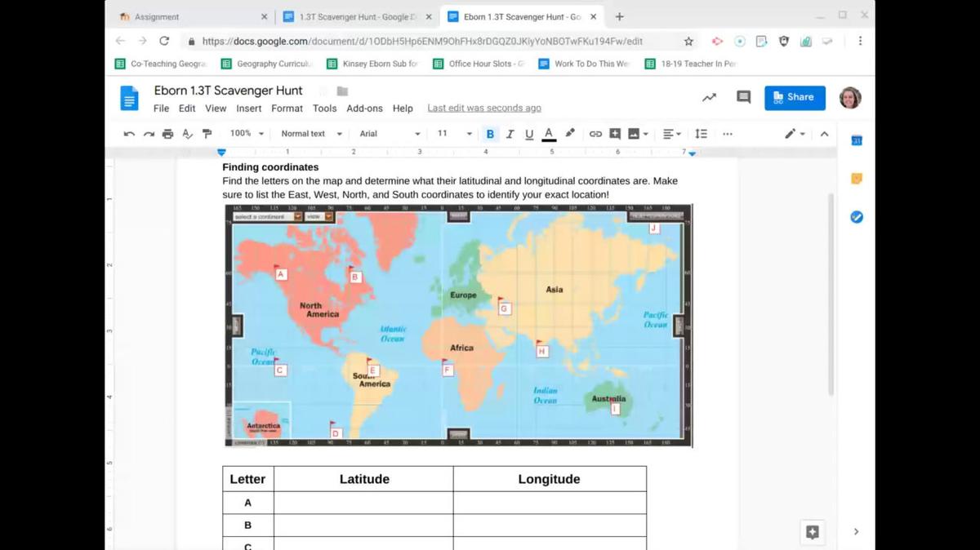The width and height of the screenshot is (980, 550).
Task: Open the Edit menu
Action: (187, 108)
